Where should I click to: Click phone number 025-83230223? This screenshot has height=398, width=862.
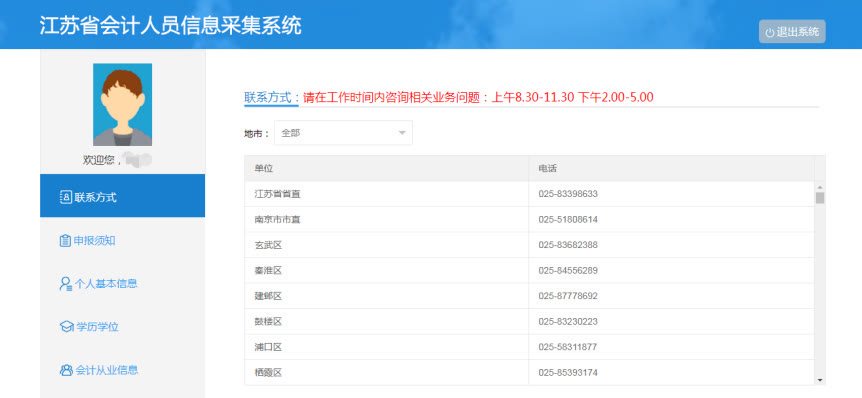pyautogui.click(x=568, y=321)
